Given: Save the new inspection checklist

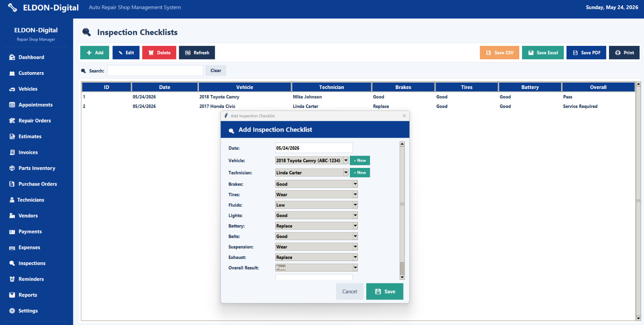Looking at the screenshot, I should click(385, 292).
